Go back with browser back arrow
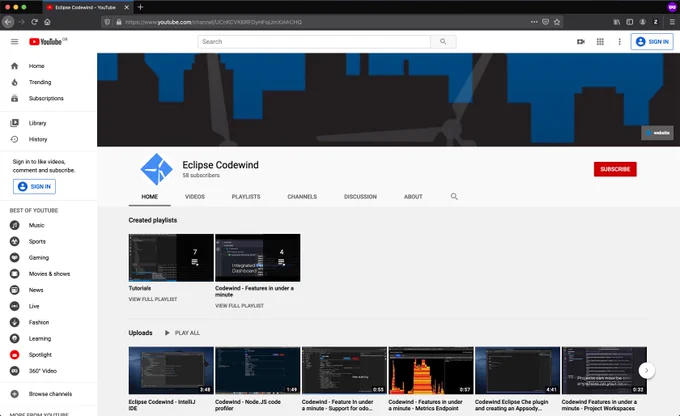This screenshot has height=416, width=680. tap(8, 22)
